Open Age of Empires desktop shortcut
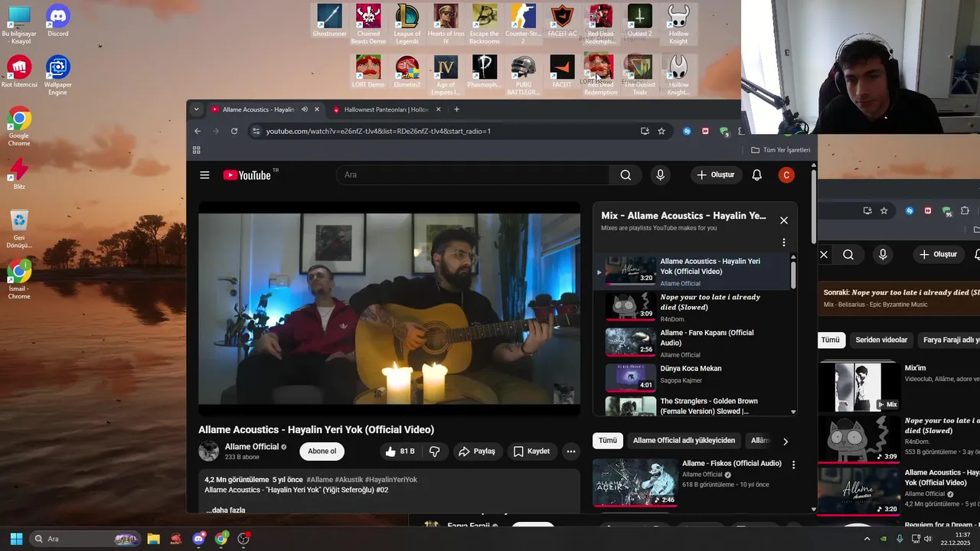Image resolution: width=980 pixels, height=551 pixels. tap(446, 74)
